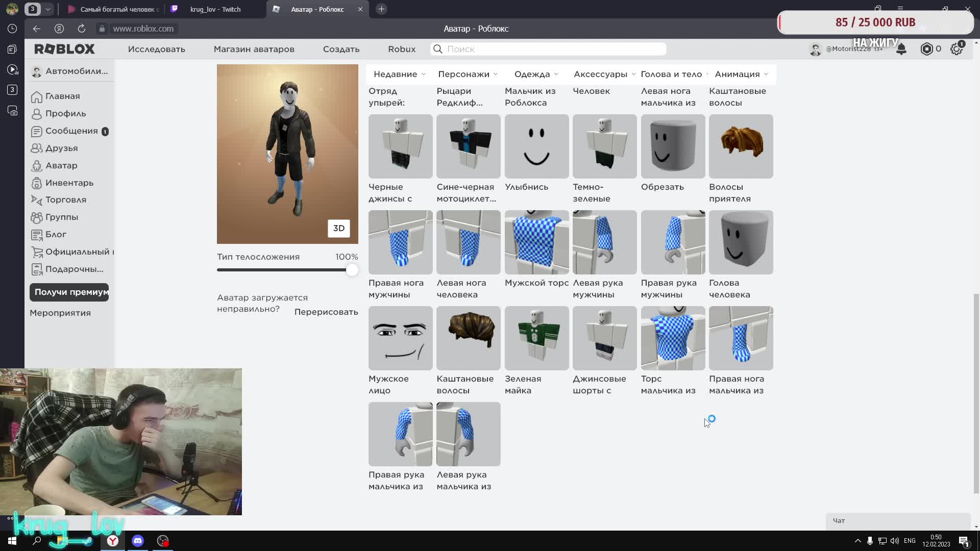This screenshot has width=980, height=551.
Task: Click the Перерисовать link
Action: [326, 312]
